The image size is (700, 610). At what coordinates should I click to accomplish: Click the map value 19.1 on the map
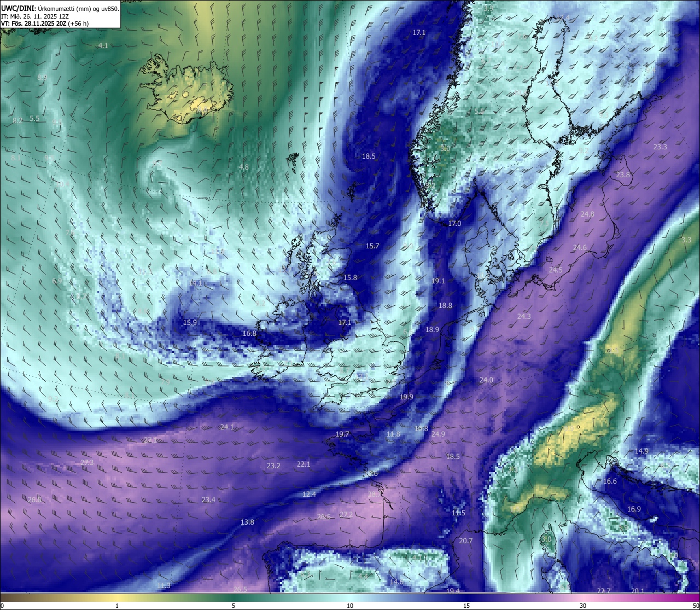pos(438,281)
